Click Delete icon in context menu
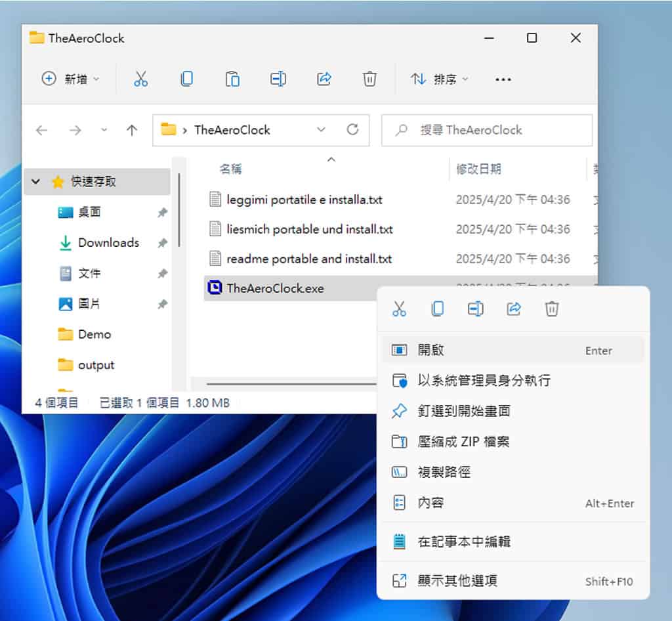The image size is (672, 621). 551,309
